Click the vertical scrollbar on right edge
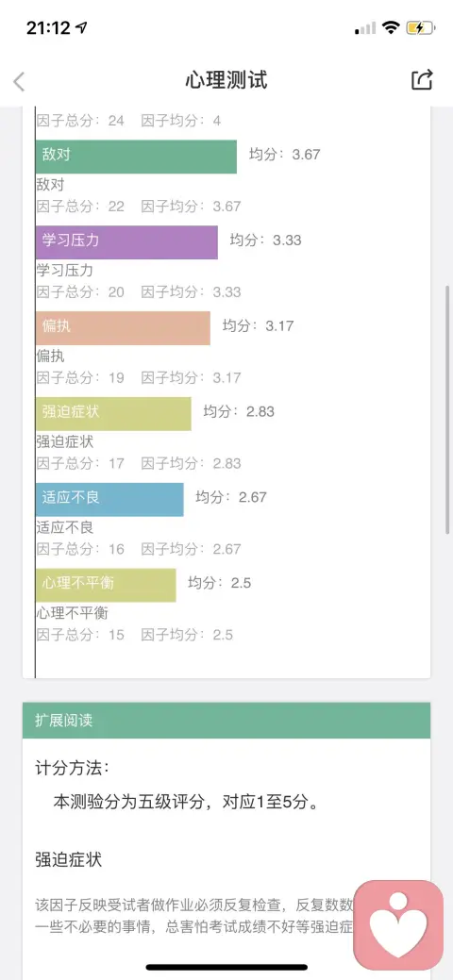 (447, 409)
